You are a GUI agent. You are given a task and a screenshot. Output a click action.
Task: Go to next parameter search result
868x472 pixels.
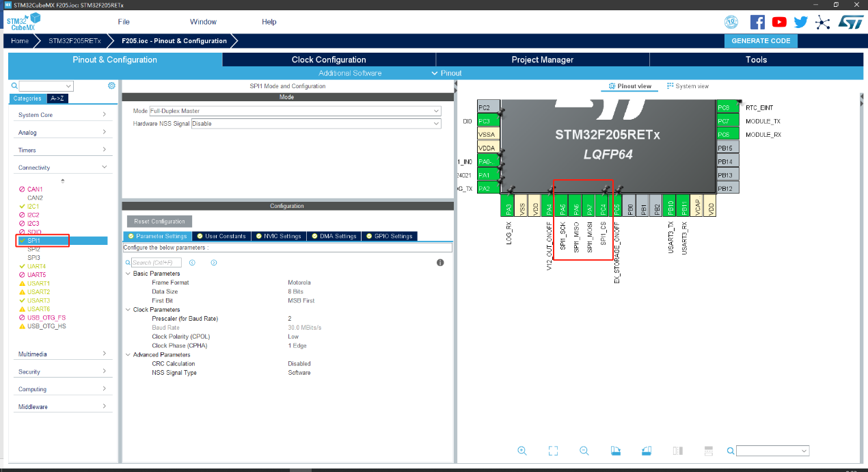pos(214,263)
